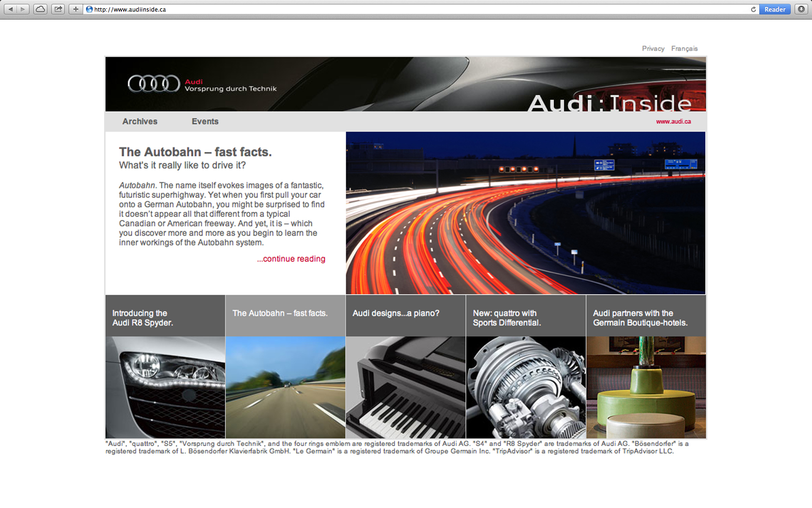This screenshot has width=812, height=508.
Task: Activate the Reader button
Action: [x=774, y=9]
